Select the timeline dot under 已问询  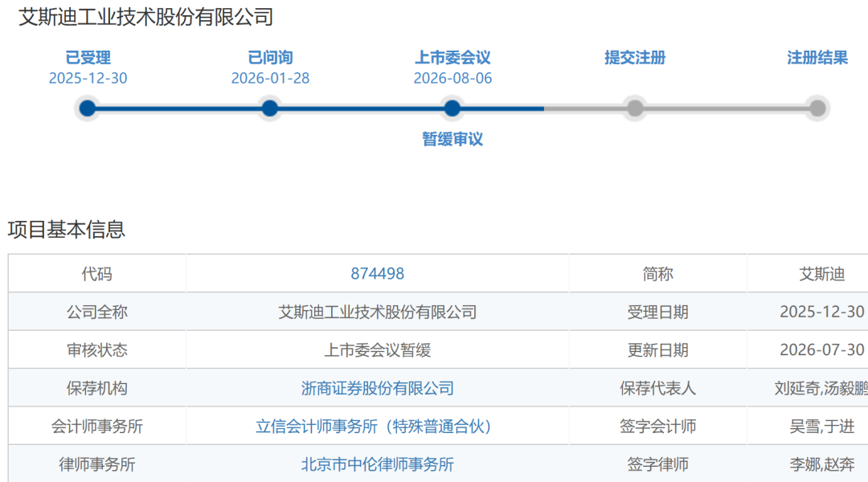pos(270,108)
